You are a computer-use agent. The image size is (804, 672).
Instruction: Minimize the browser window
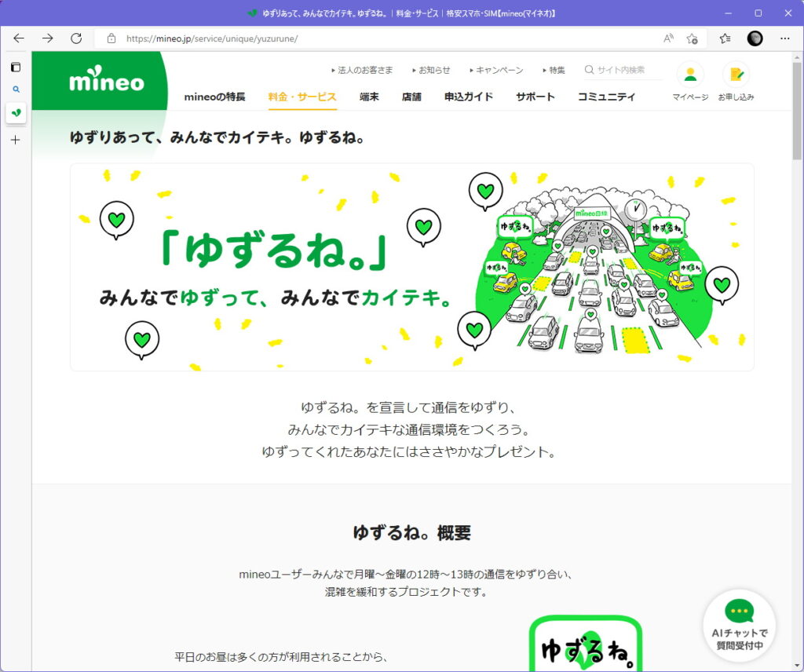[728, 13]
